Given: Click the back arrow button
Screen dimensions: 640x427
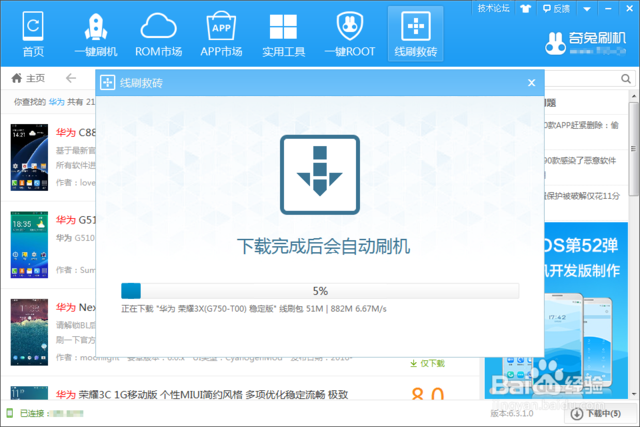Looking at the screenshot, I should pos(71,78).
